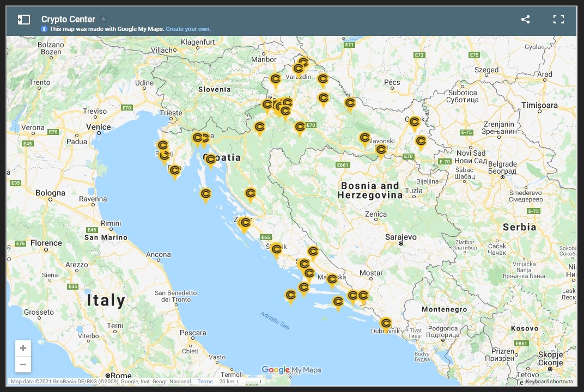This screenshot has height=392, width=584.
Task: Click the crypto marker near Osijek
Action: click(x=414, y=122)
